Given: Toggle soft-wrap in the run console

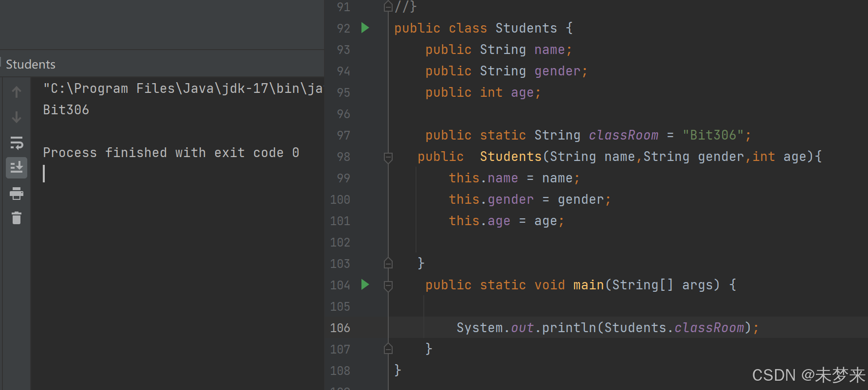Looking at the screenshot, I should (x=17, y=142).
